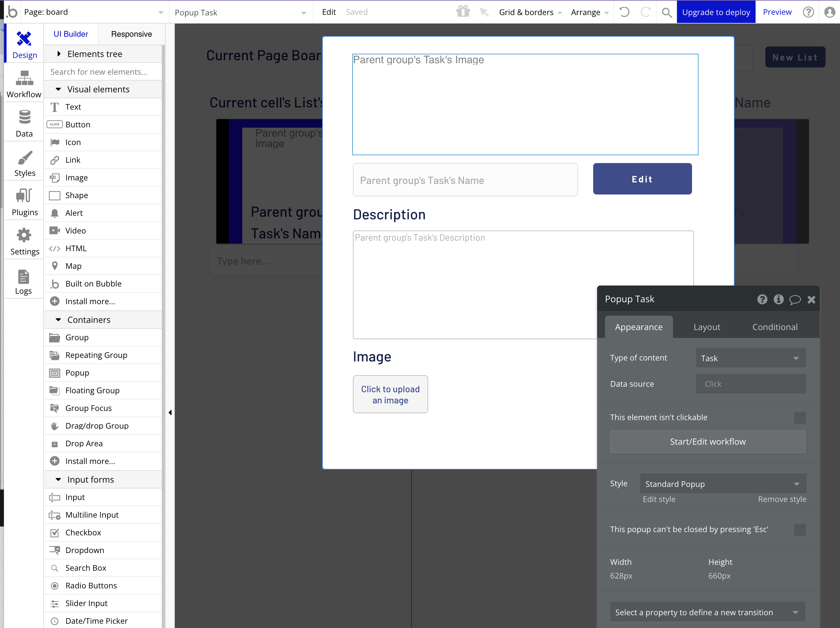
Task: Click the Upgrade to deploy button
Action: pyautogui.click(x=716, y=12)
